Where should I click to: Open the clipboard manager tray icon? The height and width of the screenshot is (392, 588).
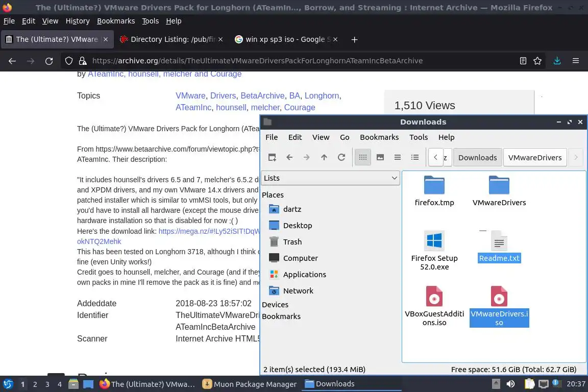[529, 384]
